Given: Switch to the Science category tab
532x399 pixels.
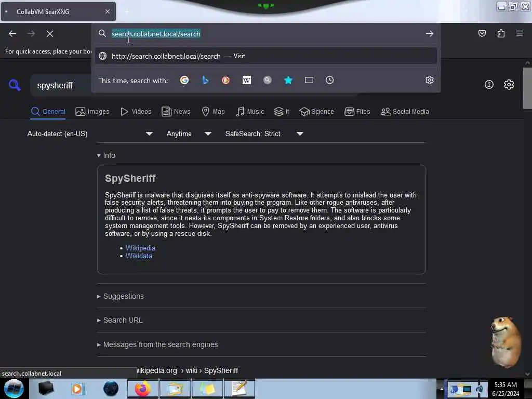Looking at the screenshot, I should click(316, 112).
